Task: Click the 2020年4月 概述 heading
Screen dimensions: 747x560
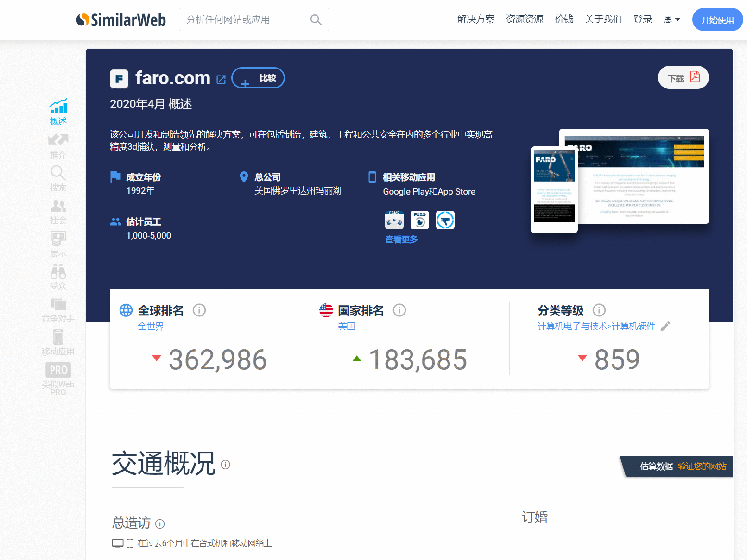Action: click(151, 104)
